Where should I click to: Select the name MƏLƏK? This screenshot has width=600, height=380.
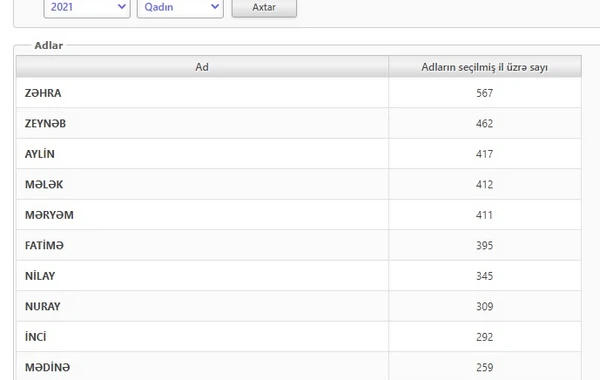click(x=44, y=184)
